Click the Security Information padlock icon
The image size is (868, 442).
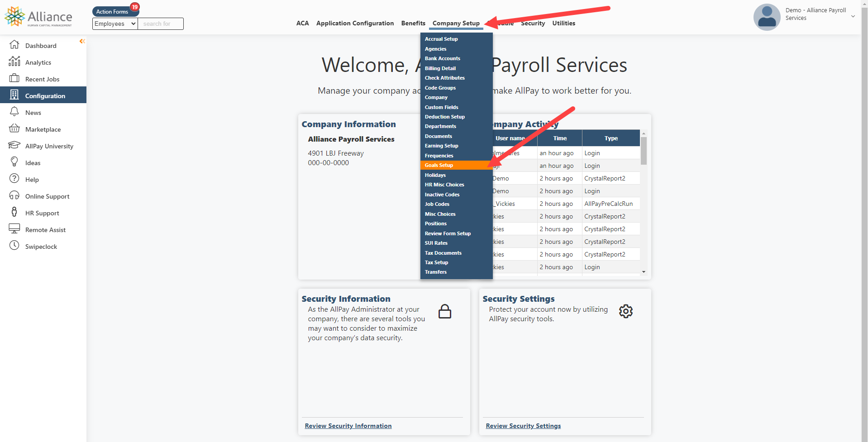(x=445, y=311)
